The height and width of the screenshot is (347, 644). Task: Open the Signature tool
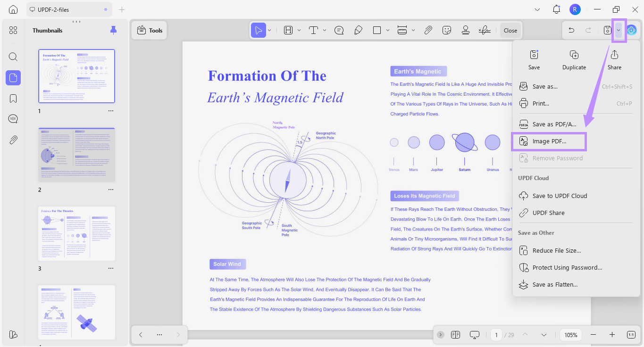484,30
